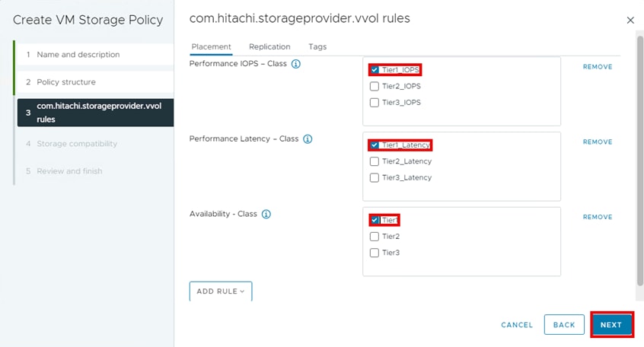Viewport: 644px width, 347px height.
Task: Click info icon beside Performance IOPS Class
Action: tap(296, 64)
